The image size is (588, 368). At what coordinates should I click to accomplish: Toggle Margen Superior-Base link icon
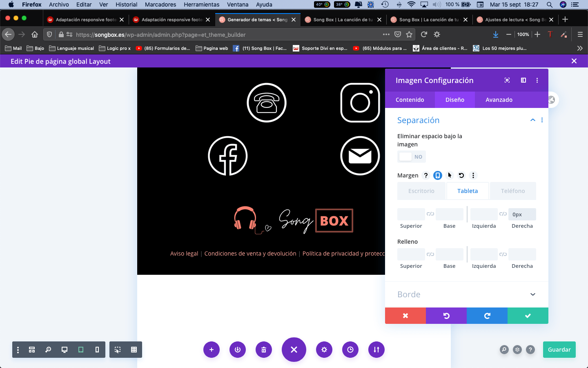click(x=430, y=214)
